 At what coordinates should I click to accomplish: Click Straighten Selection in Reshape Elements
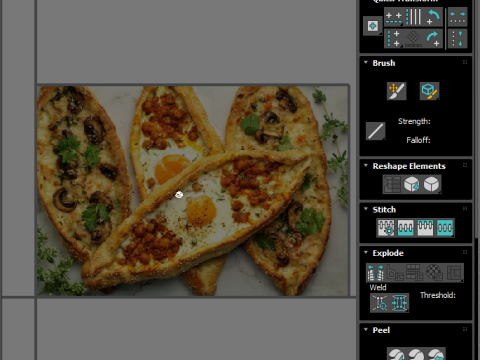coord(392,184)
